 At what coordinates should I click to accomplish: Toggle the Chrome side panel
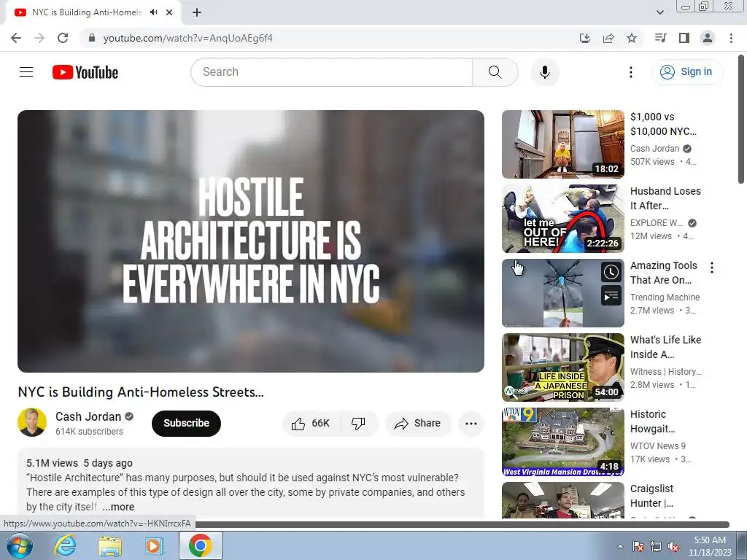(684, 38)
